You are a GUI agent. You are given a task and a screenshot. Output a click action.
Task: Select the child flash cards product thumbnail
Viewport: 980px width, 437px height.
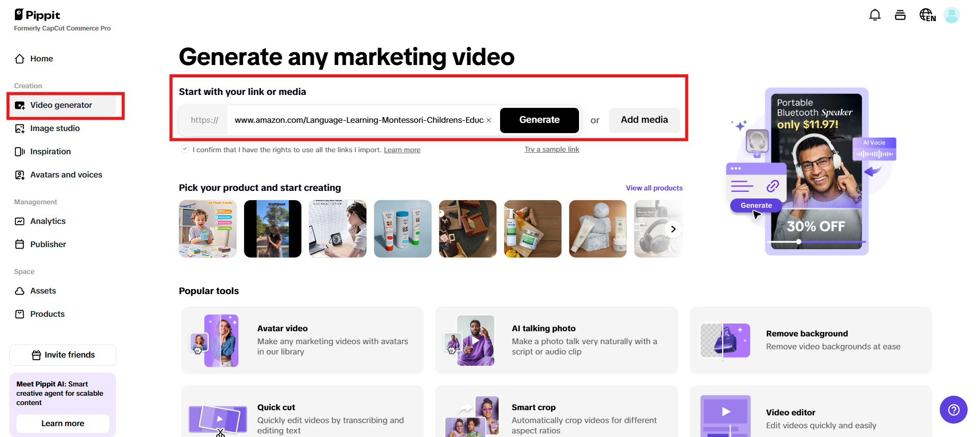pos(207,229)
